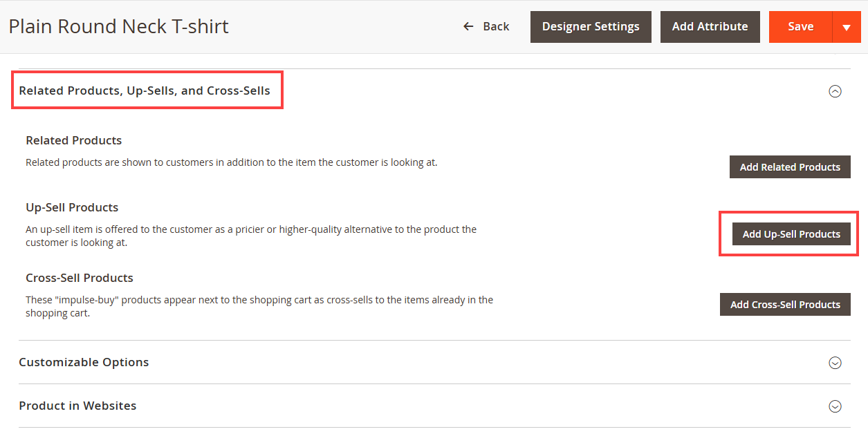Click the Related Products subheading

coord(73,140)
